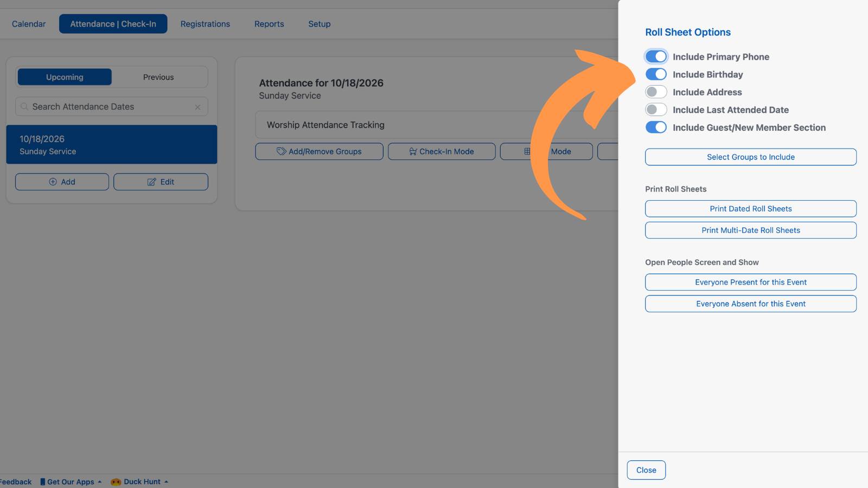868x488 pixels.
Task: Expand the Duck Hunt menu
Action: 139,481
